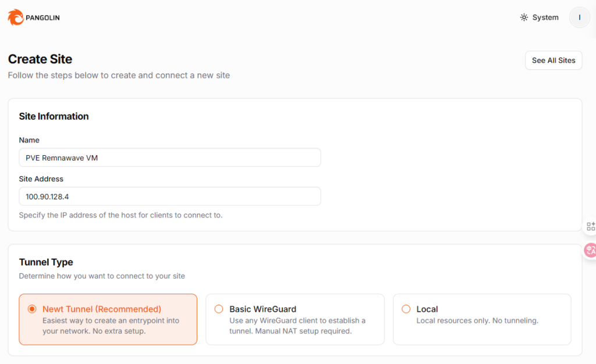Select the Local radio button
Image resolution: width=596 pixels, height=364 pixels.
tap(406, 309)
